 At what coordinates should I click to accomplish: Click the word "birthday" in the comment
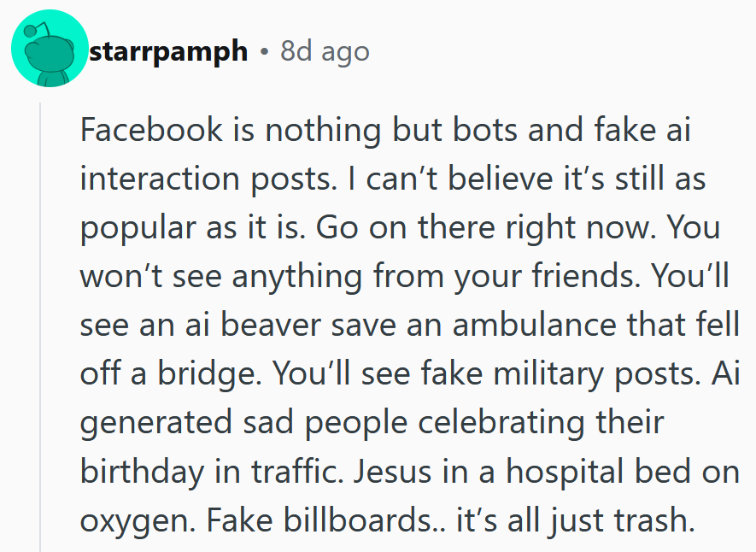click(139, 471)
